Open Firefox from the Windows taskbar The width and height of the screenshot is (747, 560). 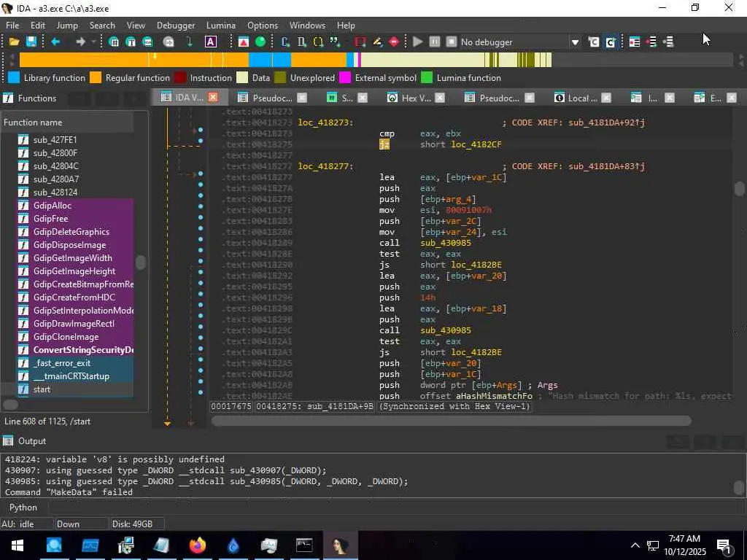pos(197,545)
